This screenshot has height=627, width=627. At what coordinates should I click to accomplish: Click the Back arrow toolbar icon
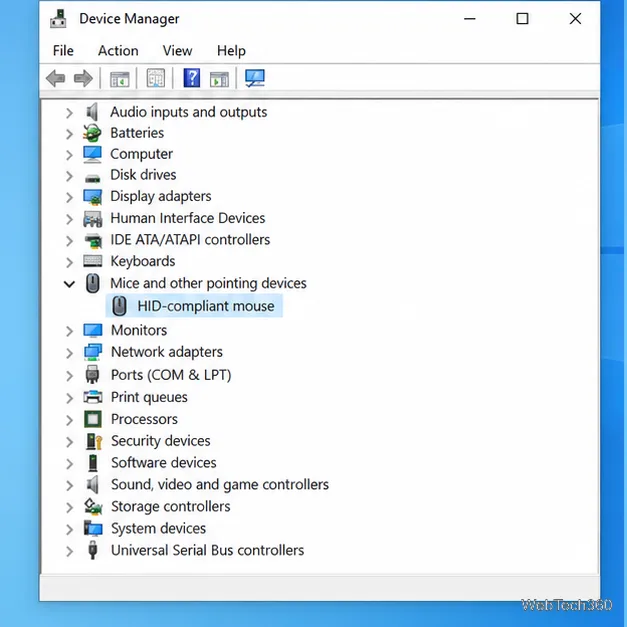[56, 78]
